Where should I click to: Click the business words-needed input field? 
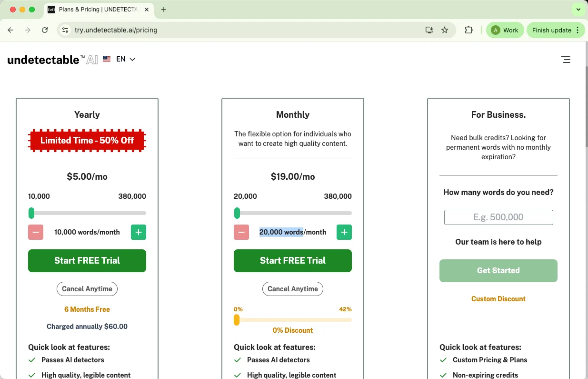[498, 217]
